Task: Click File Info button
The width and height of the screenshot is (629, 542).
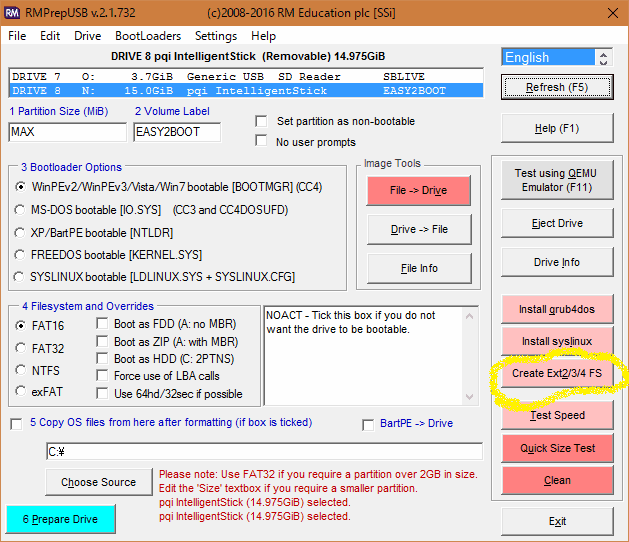Action: point(419,268)
